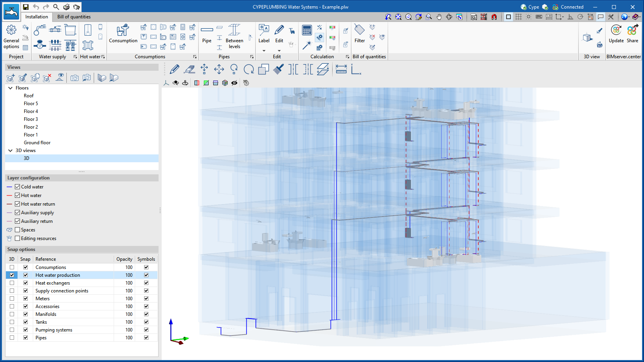Viewport: 644px width, 362px height.
Task: Click the Reference column header
Action: coord(73,259)
